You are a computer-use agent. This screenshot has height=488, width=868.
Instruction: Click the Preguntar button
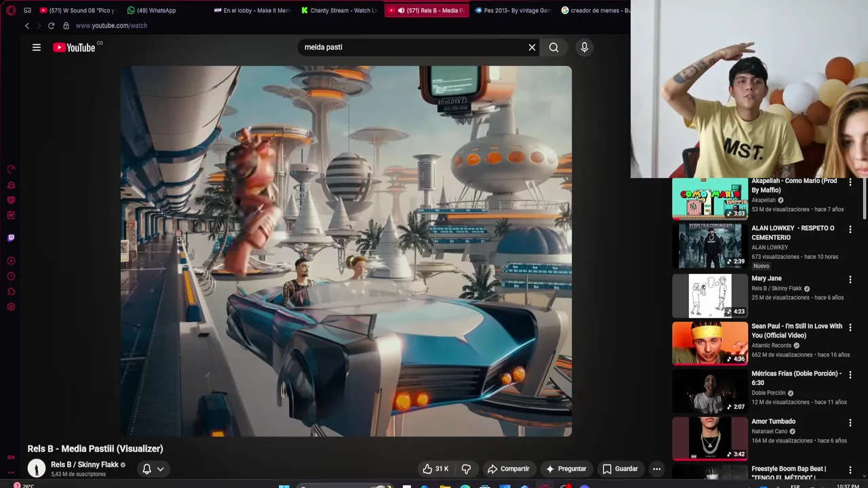click(x=566, y=469)
